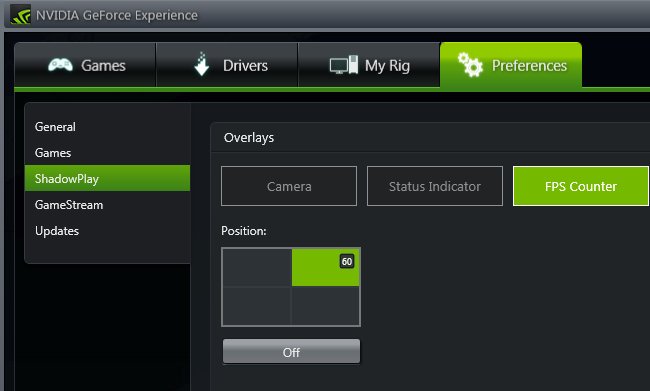The image size is (650, 391).
Task: Open the Games top tab
Action: point(85,65)
